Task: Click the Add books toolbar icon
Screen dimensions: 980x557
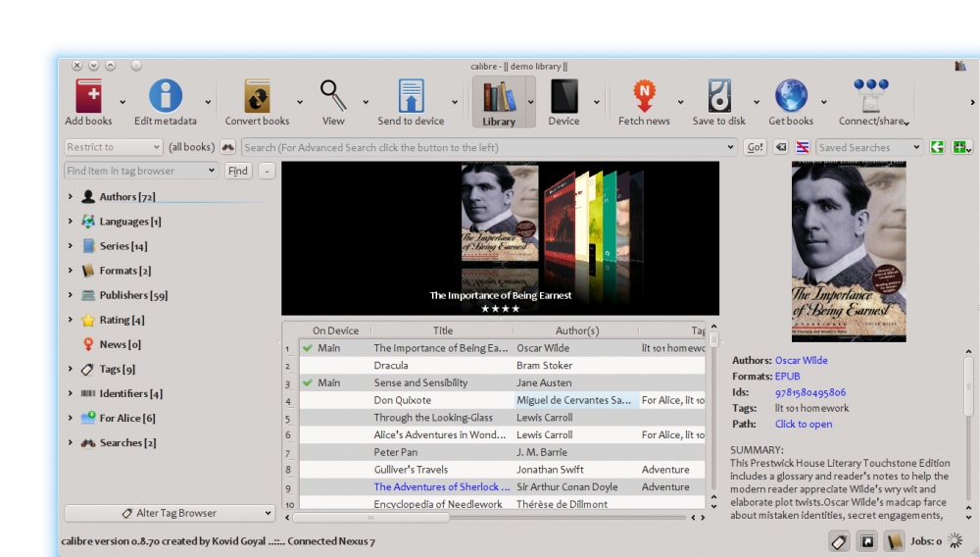Action: tap(88, 96)
